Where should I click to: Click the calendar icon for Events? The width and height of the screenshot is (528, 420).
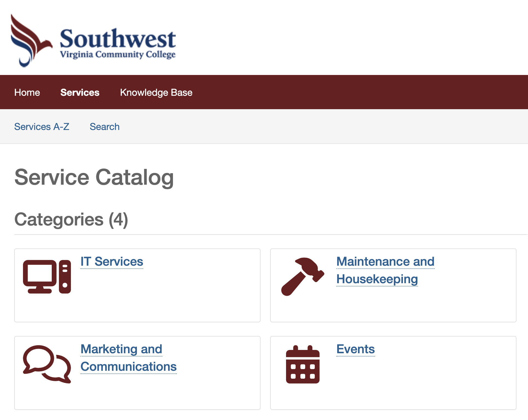pyautogui.click(x=303, y=364)
